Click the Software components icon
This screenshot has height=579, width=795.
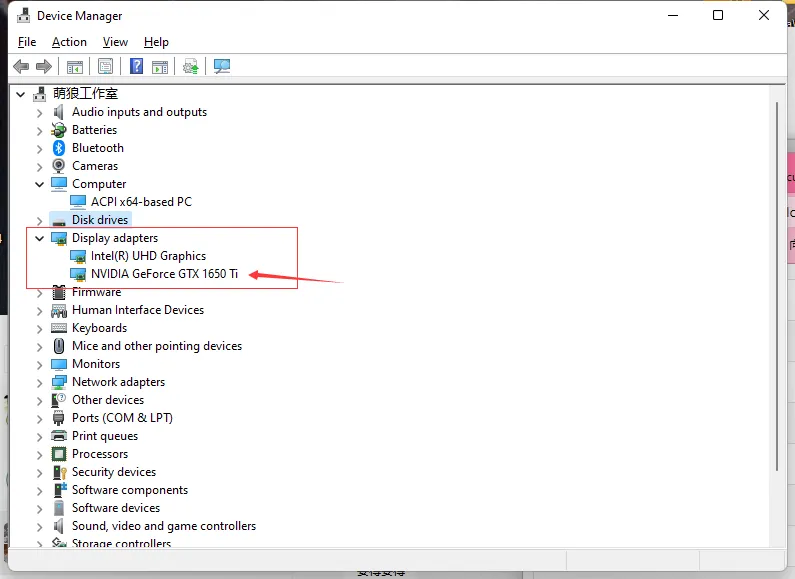tap(60, 490)
